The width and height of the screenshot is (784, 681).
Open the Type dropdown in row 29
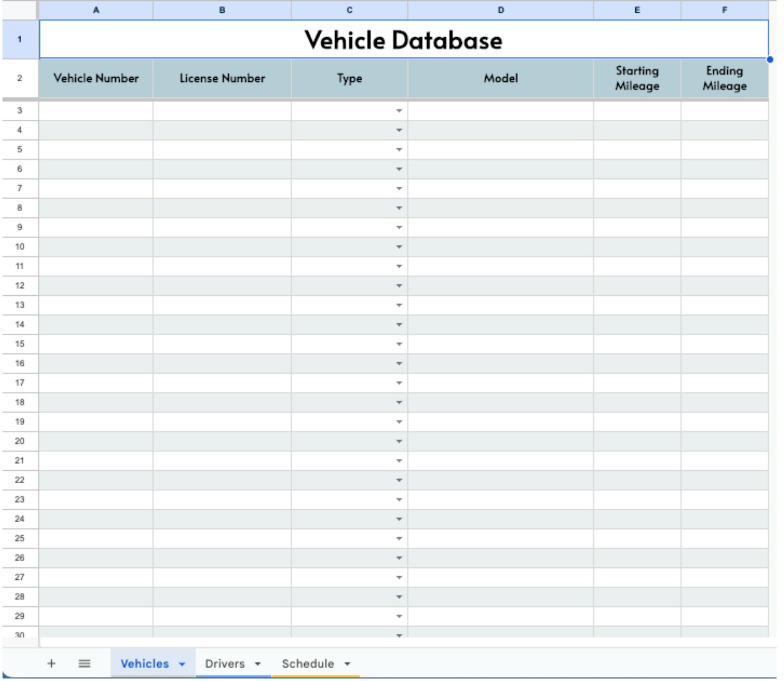tap(399, 616)
